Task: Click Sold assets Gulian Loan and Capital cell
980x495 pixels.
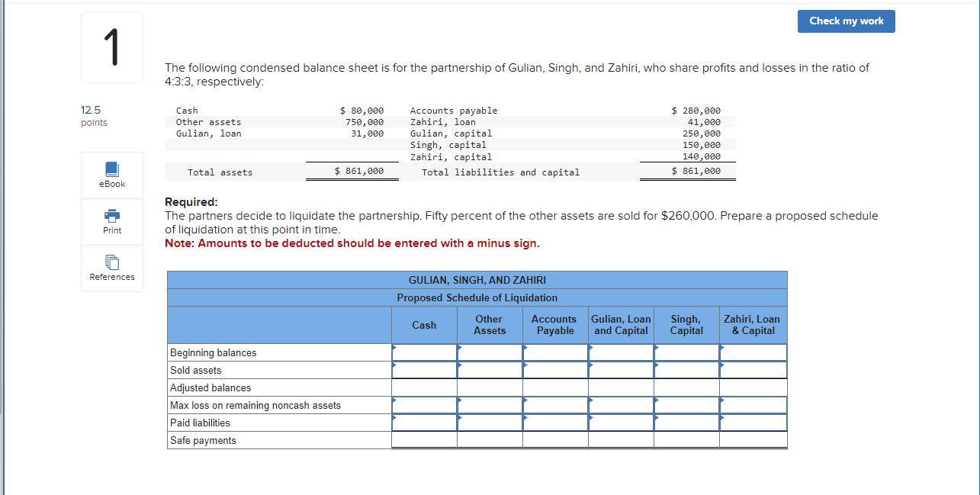Action: point(620,370)
